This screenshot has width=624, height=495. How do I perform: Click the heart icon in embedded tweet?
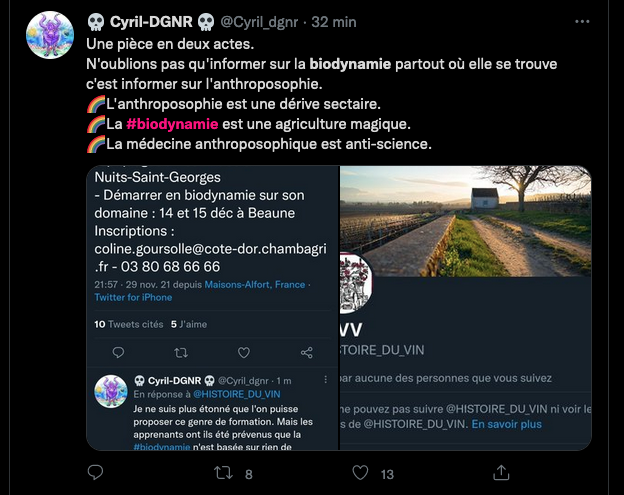244,352
